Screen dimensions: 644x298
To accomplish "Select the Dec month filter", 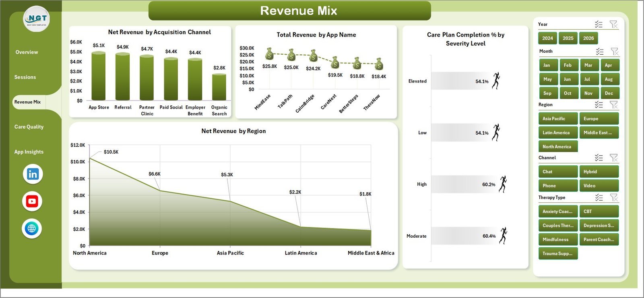I will coord(610,93).
